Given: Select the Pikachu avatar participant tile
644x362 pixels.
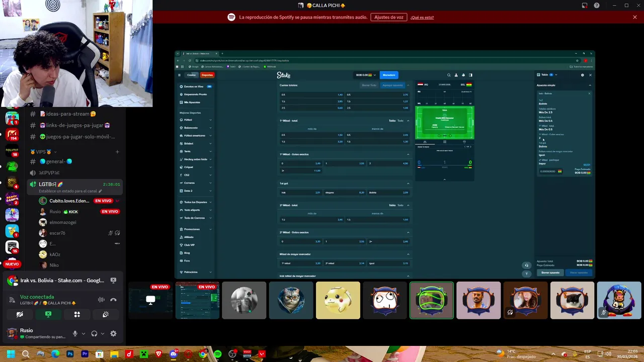Looking at the screenshot, I should click(x=338, y=300).
